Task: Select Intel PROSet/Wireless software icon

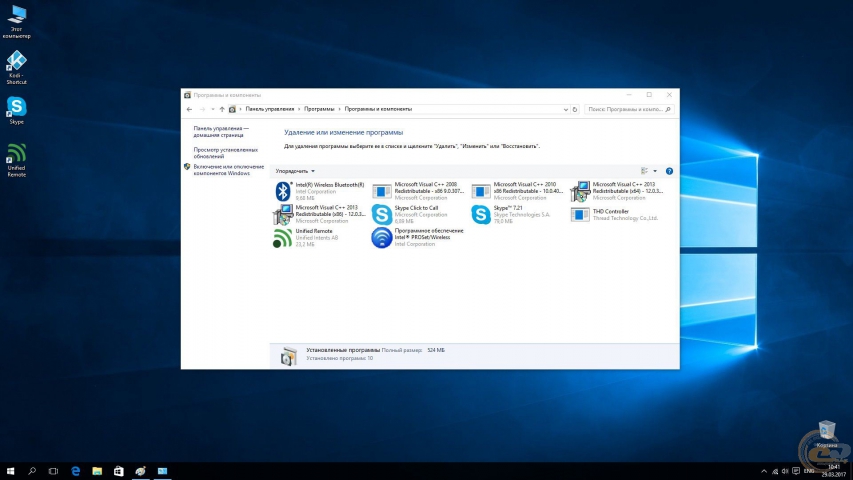Action: tap(381, 237)
